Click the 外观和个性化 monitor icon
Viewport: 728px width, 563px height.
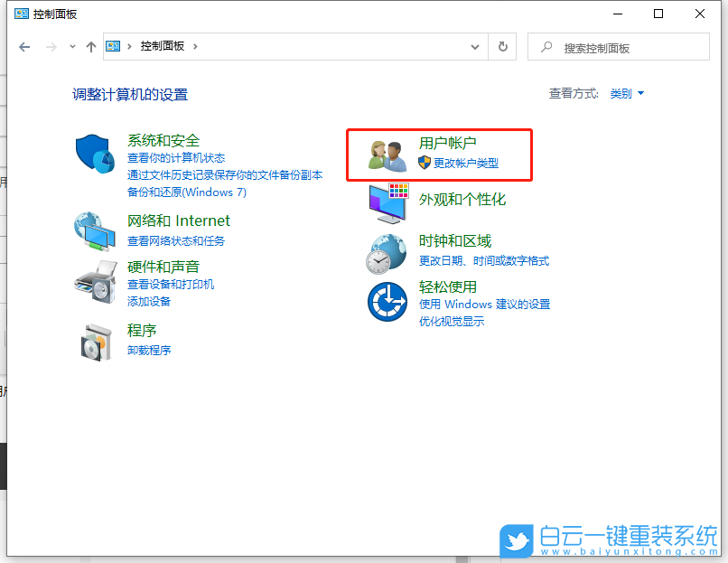pyautogui.click(x=387, y=201)
